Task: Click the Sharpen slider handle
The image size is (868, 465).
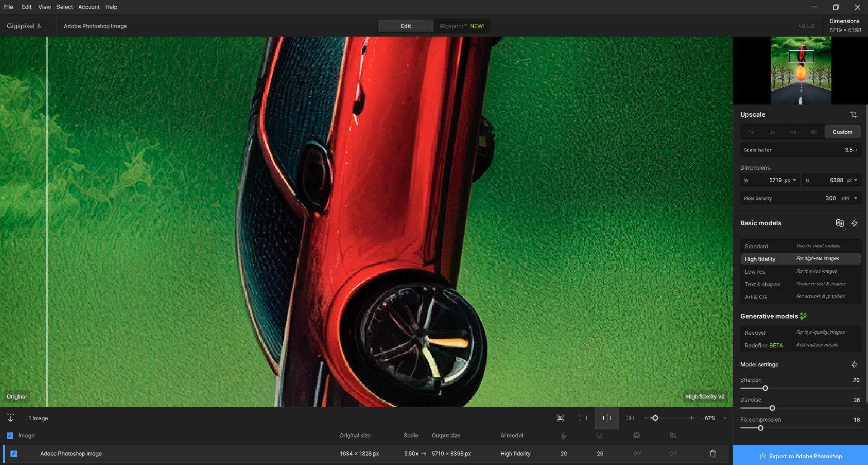Action: [x=765, y=388]
